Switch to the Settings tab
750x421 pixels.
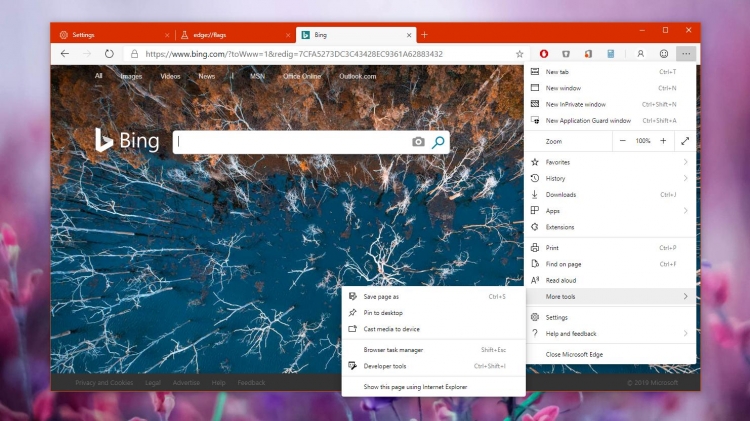[112, 35]
